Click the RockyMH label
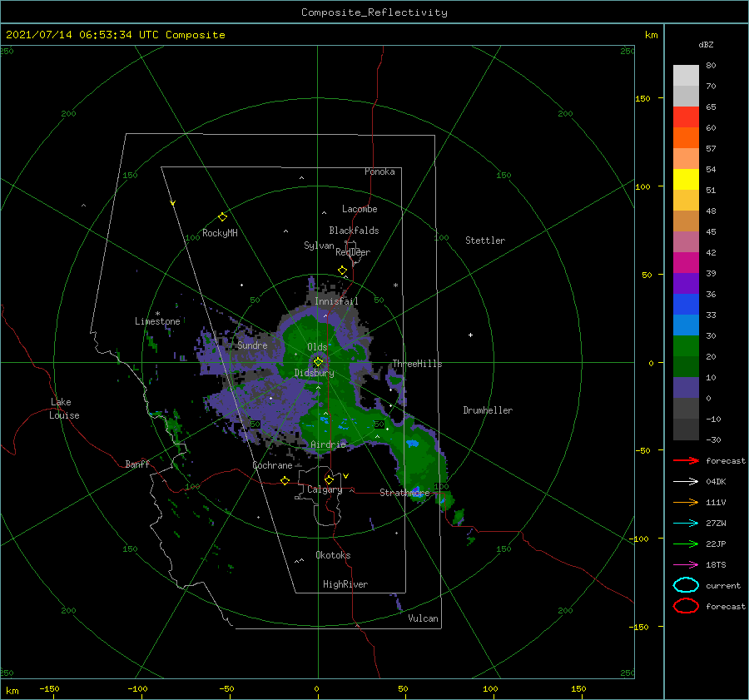Viewport: 749px width, 700px height. 220,233
